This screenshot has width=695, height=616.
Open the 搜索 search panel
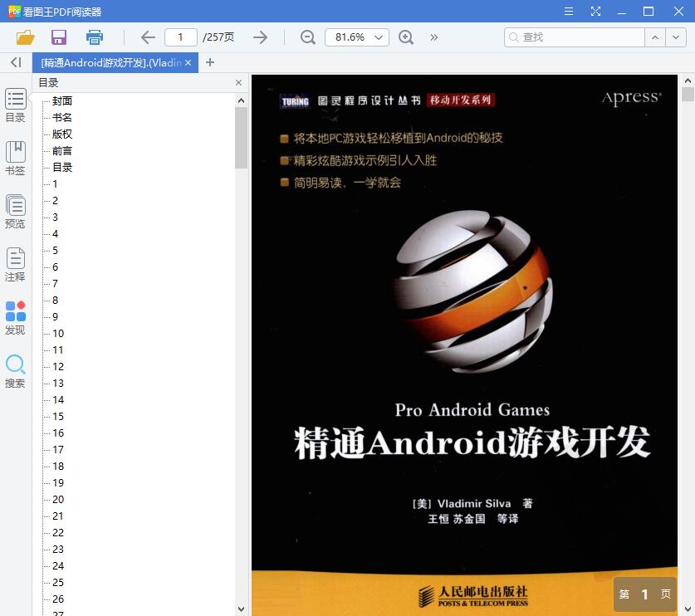(15, 370)
